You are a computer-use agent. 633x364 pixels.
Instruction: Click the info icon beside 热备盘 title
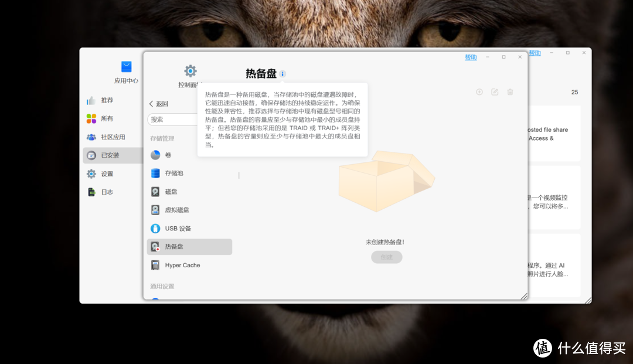click(284, 74)
